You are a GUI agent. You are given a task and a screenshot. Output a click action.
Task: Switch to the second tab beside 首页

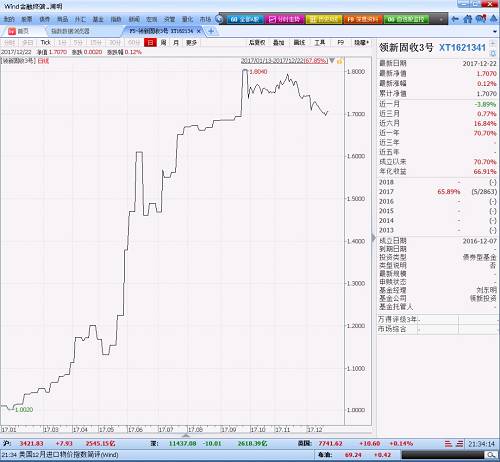[x=70, y=31]
